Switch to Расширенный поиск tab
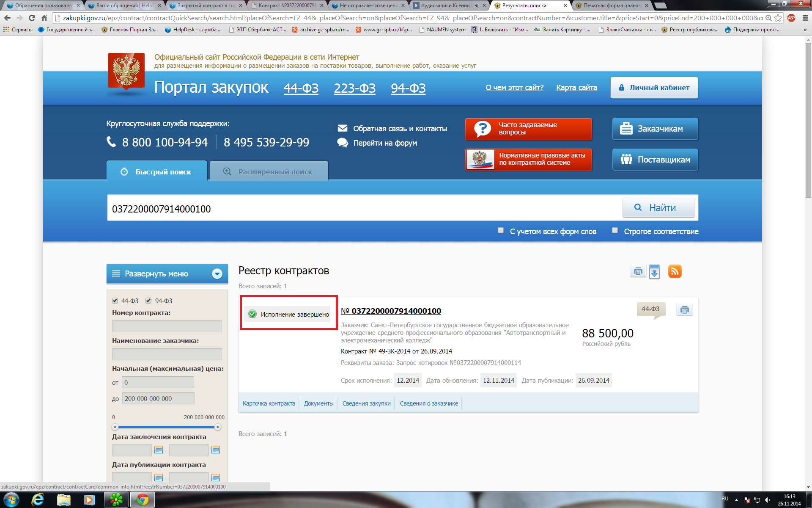The width and height of the screenshot is (812, 508). (x=269, y=171)
